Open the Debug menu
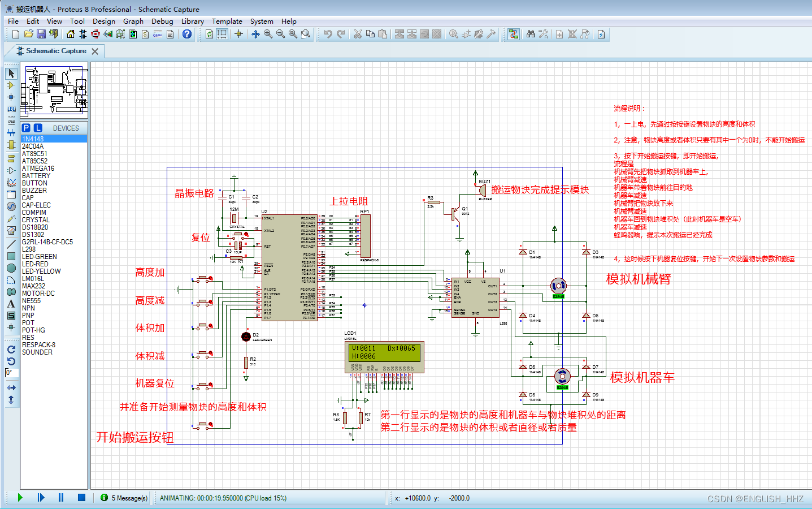This screenshot has height=509, width=812. (x=162, y=21)
